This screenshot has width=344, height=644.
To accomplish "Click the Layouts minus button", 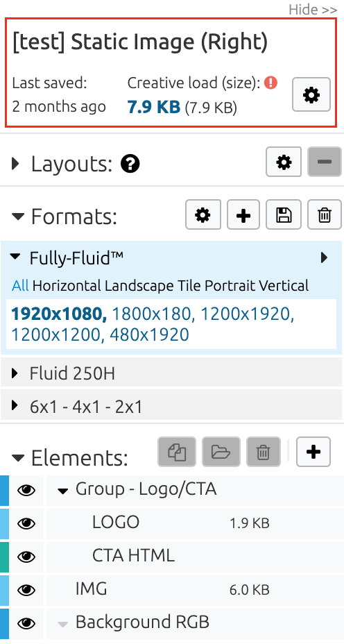I will tap(325, 162).
